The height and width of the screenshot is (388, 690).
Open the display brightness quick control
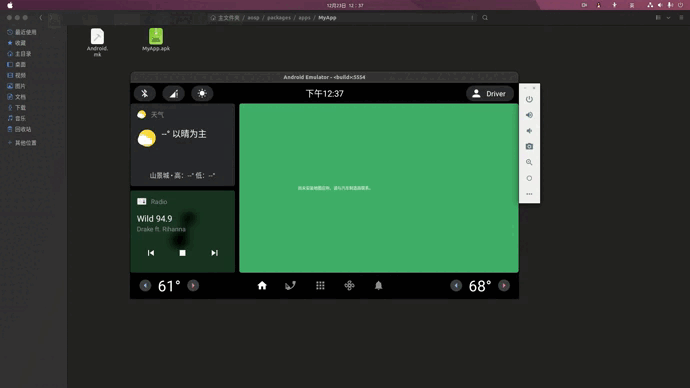click(202, 93)
